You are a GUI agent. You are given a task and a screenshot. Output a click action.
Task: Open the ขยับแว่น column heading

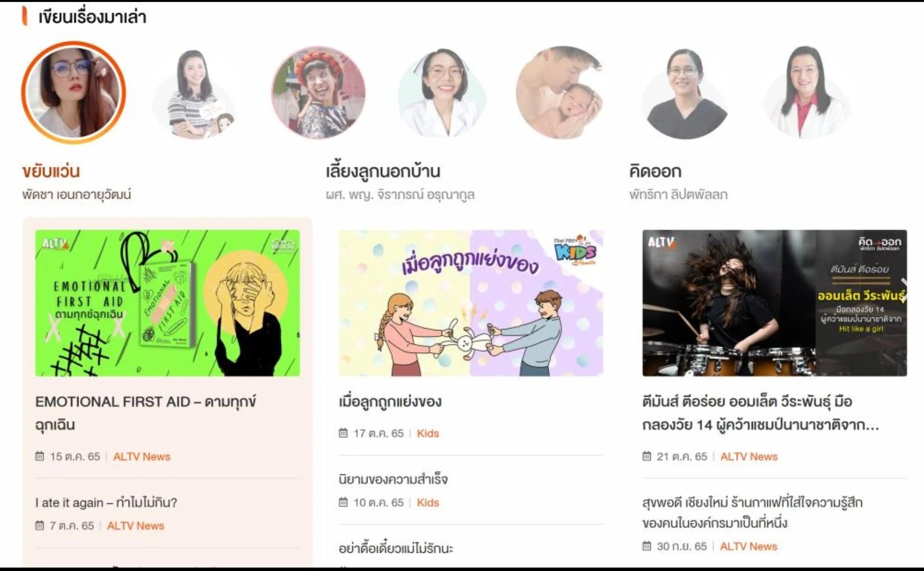click(x=51, y=171)
